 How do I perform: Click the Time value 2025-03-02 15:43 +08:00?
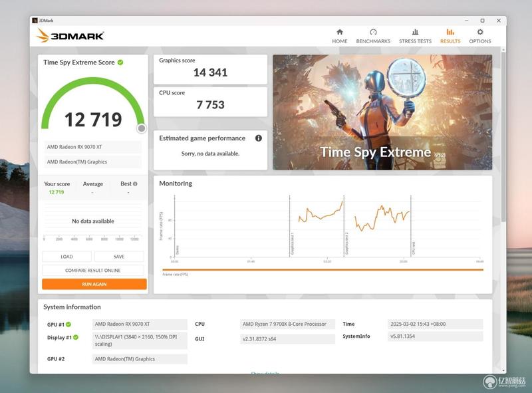click(436, 324)
